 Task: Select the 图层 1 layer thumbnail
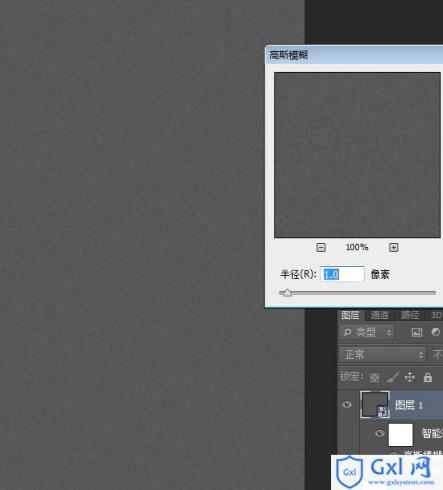point(375,404)
